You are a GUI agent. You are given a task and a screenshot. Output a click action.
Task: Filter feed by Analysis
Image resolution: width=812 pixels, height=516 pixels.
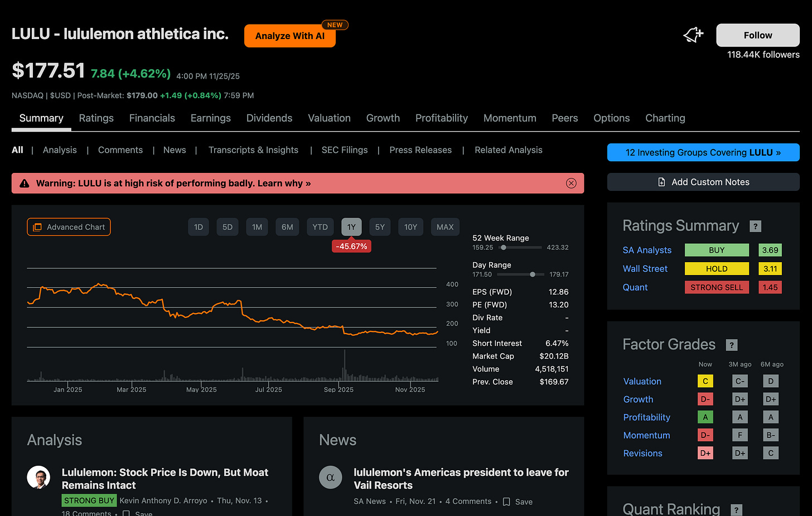60,150
